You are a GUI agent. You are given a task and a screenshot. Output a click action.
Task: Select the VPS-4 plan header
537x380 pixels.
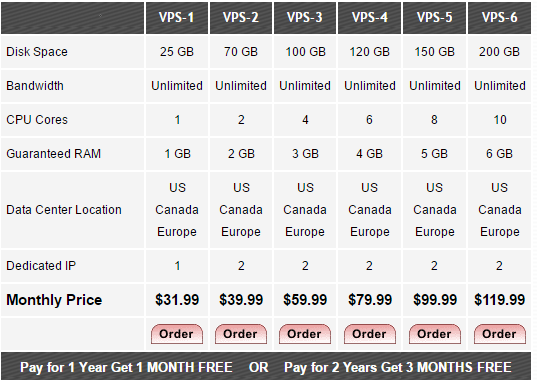[x=370, y=18]
